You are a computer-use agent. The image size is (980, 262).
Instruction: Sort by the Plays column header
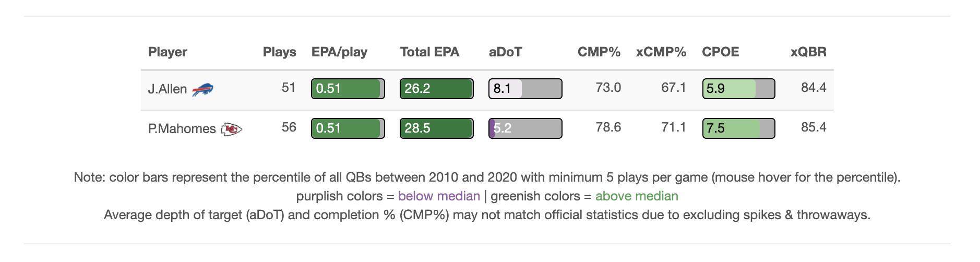coord(279,52)
